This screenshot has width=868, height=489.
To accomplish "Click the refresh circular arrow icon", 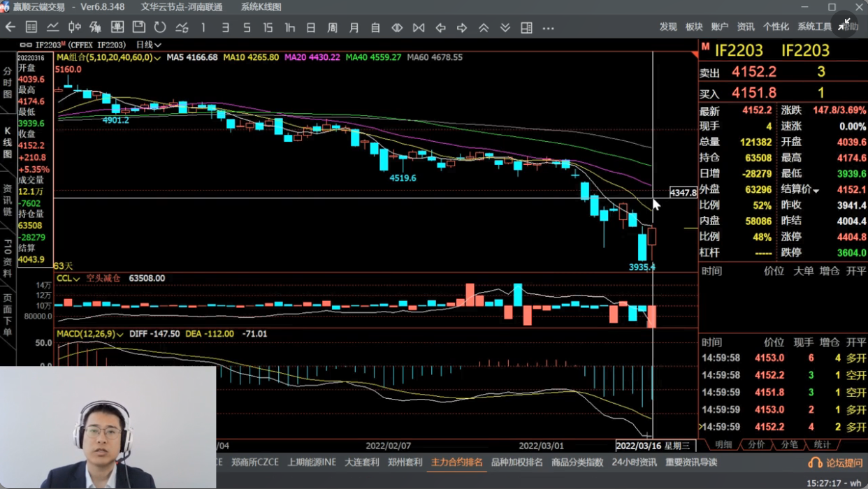I will (x=160, y=27).
